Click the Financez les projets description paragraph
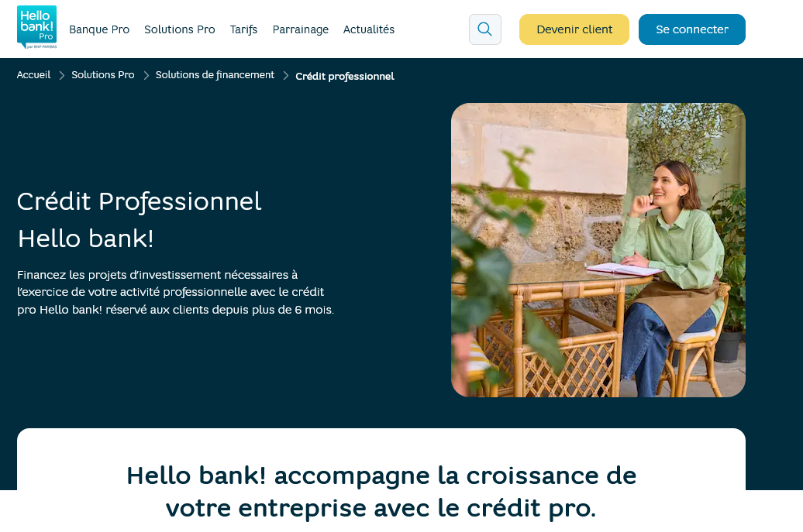The image size is (803, 532). [175, 292]
